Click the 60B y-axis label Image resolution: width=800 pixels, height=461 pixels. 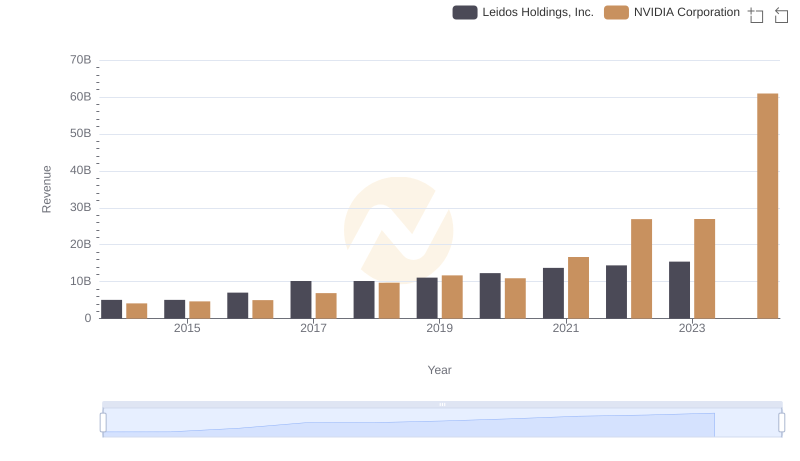[81, 96]
